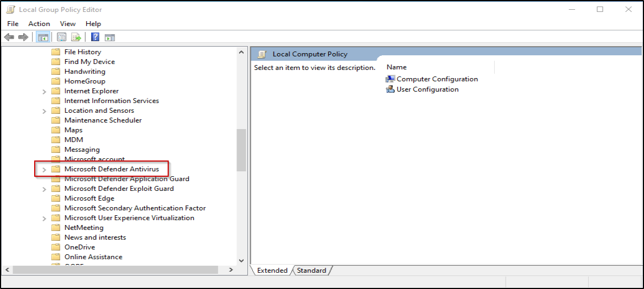Open the Help menu
Image resolution: width=644 pixels, height=289 pixels.
(93, 23)
